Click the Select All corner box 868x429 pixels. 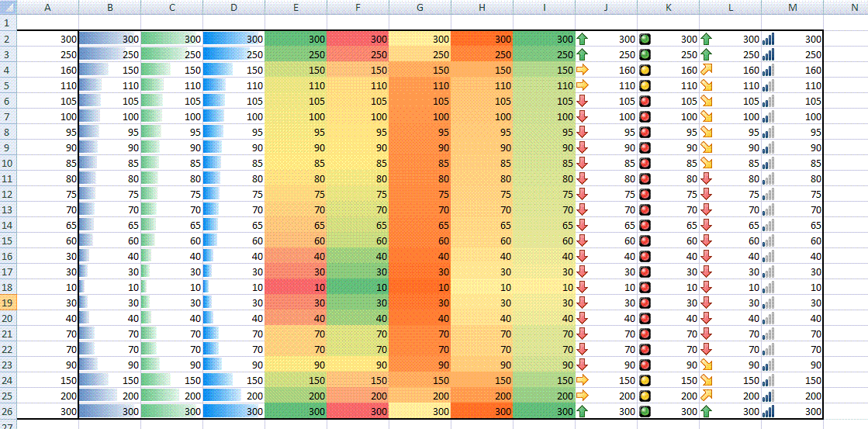click(8, 7)
